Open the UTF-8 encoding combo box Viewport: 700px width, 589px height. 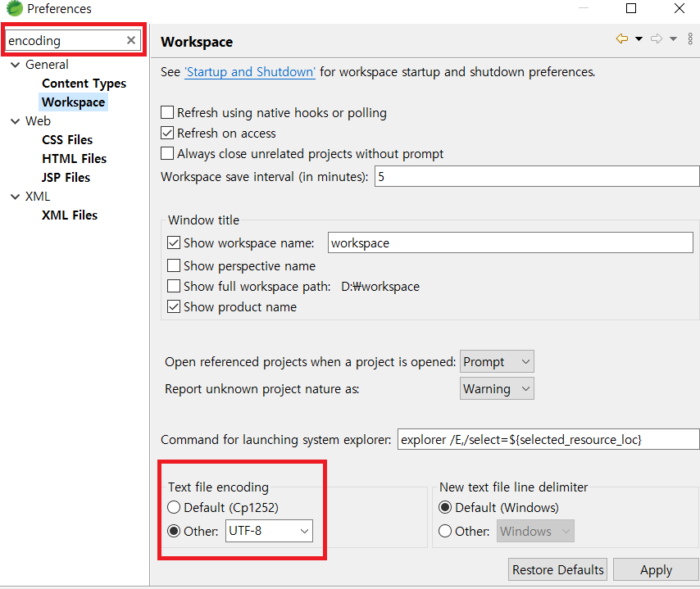point(269,531)
